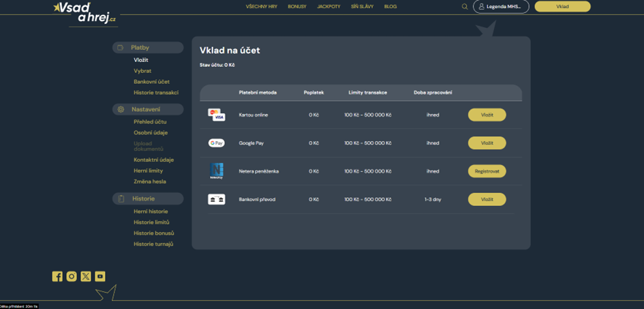Click the search magnifier icon
This screenshot has width=644, height=309.
(x=465, y=7)
